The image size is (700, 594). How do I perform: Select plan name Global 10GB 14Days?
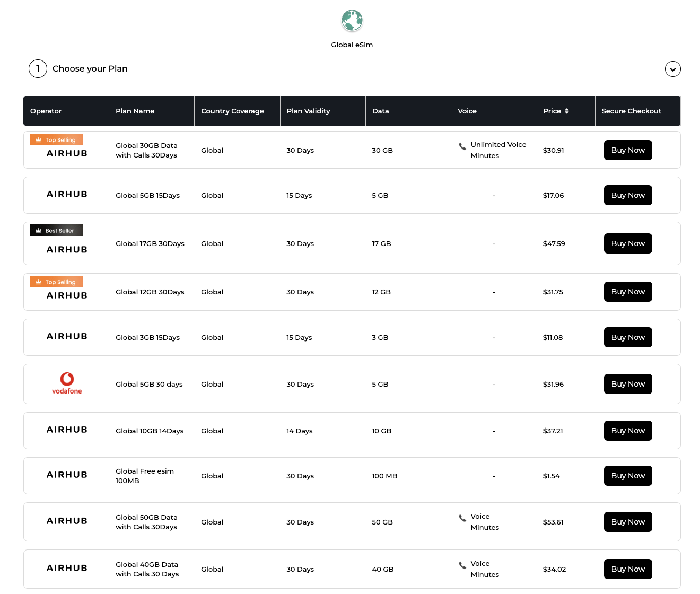150,431
